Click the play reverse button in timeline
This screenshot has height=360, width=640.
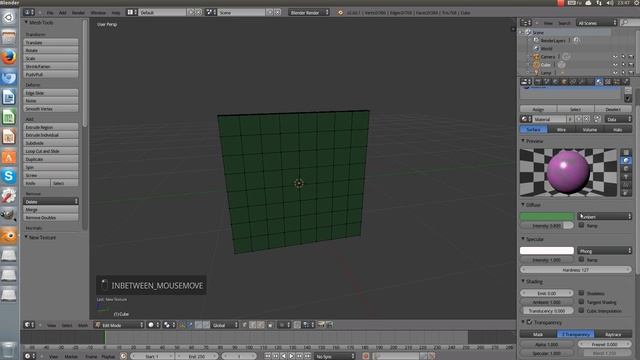284,356
